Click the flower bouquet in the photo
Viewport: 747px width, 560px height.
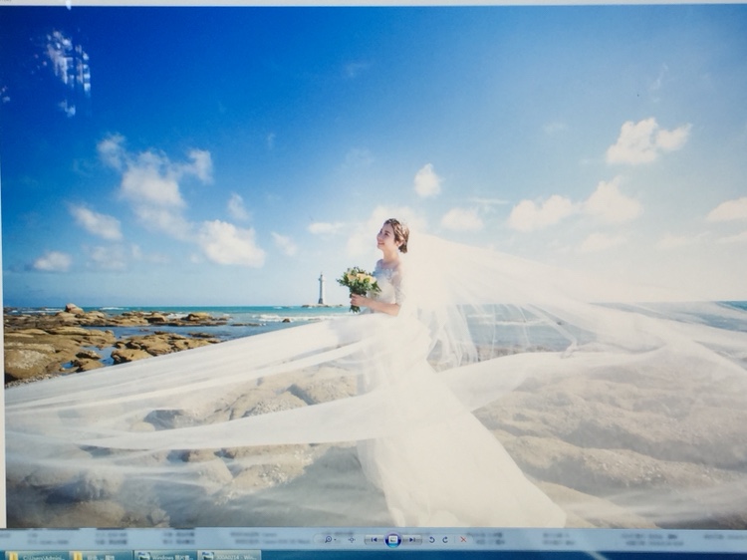pos(359,282)
